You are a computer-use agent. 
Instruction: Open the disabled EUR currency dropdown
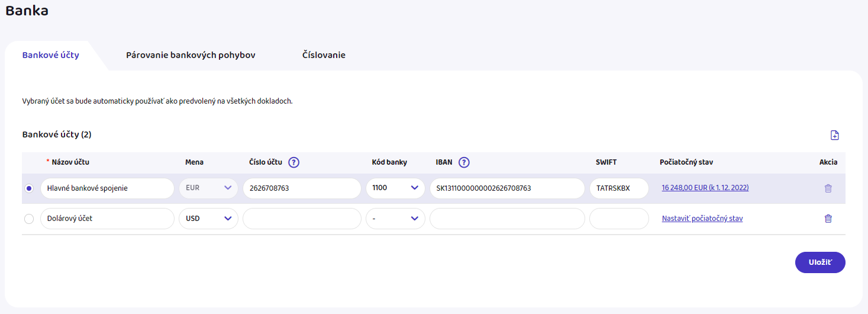208,188
